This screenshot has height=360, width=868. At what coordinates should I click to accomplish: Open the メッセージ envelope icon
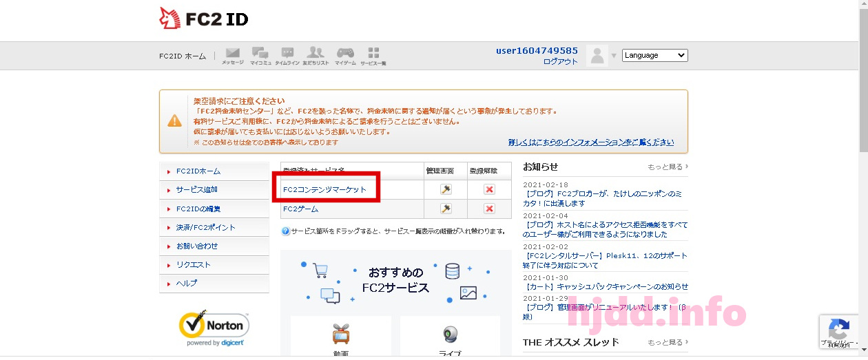tap(232, 56)
